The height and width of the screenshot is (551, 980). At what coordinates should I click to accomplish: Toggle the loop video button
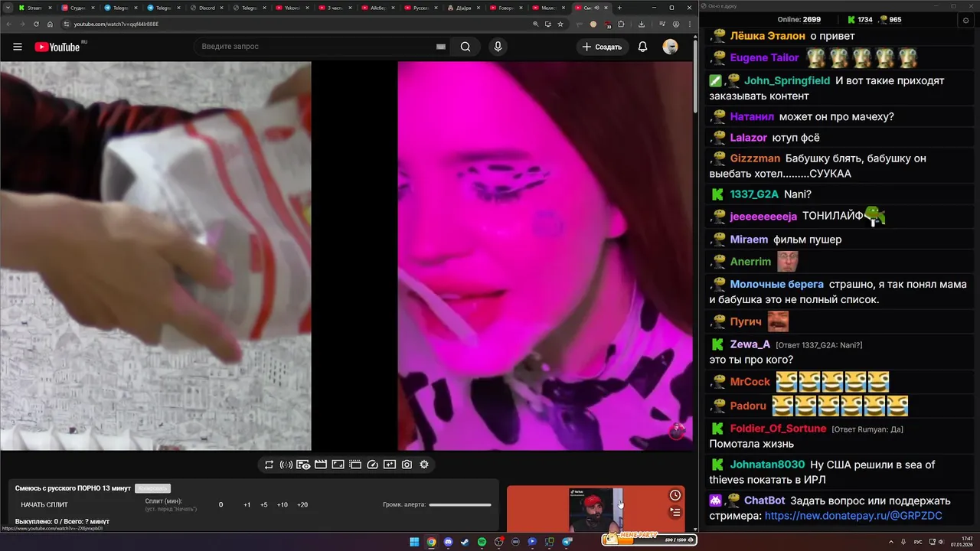(x=269, y=465)
